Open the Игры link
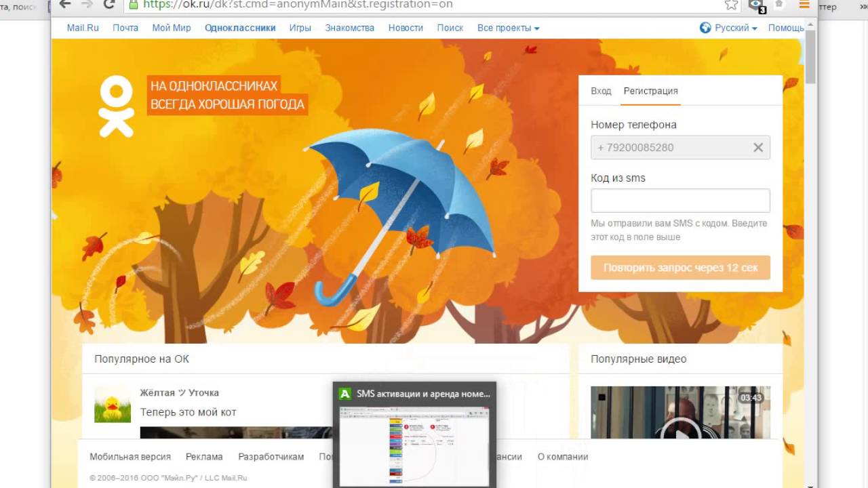868x488 pixels. click(x=300, y=28)
